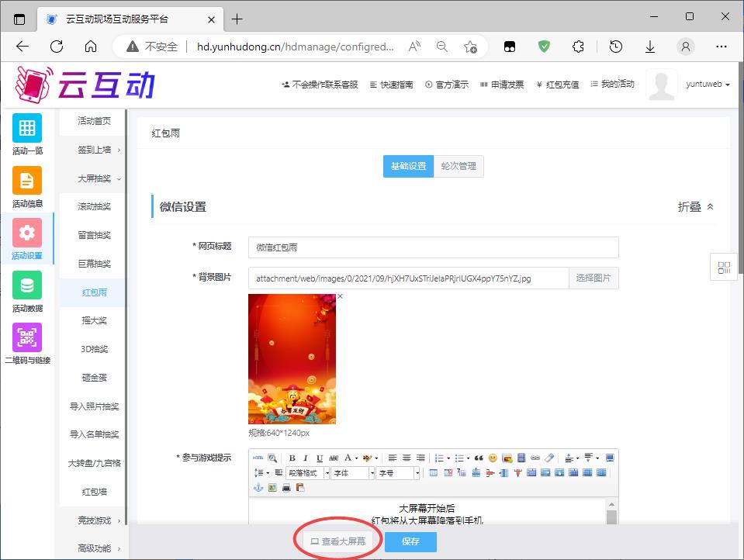This screenshot has height=560, width=744.
Task: Center-align text in editor
Action: tap(407, 458)
